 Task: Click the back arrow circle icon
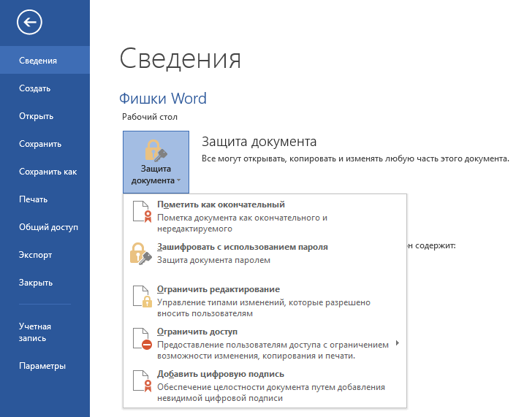coord(29,23)
